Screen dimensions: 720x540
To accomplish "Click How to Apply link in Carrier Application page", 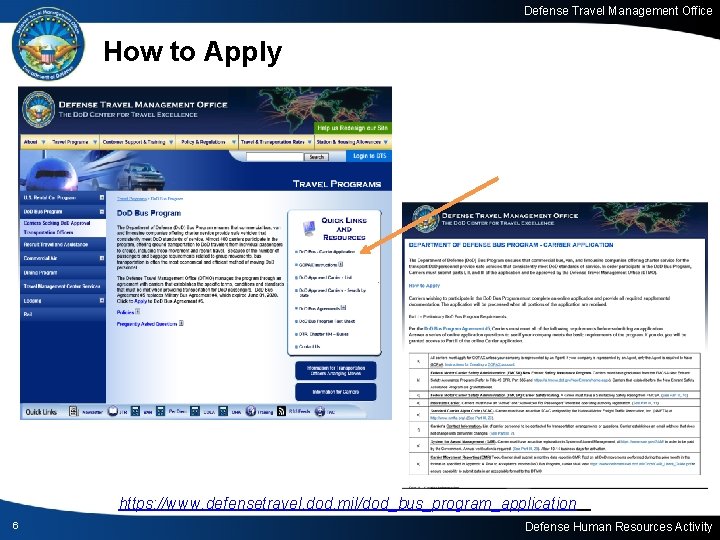I will 424,286.
